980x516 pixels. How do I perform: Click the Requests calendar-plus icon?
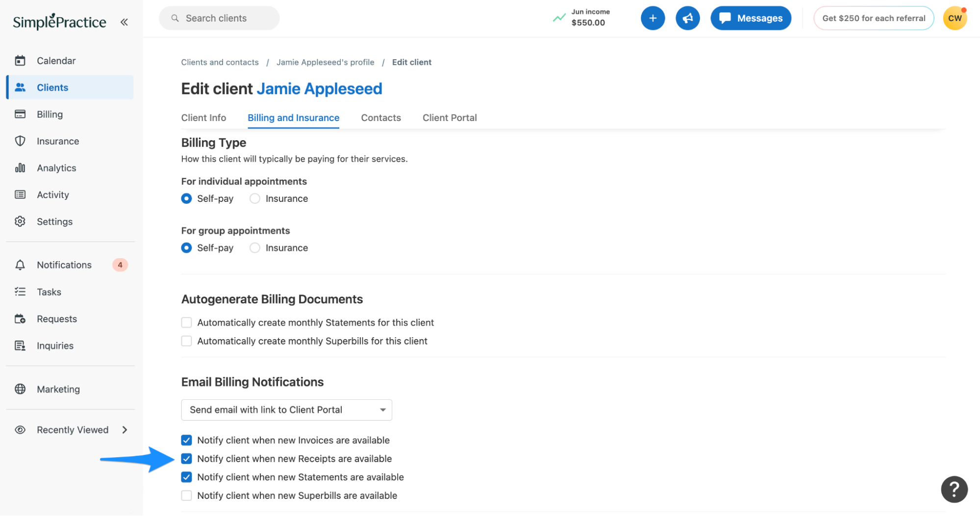(x=20, y=319)
